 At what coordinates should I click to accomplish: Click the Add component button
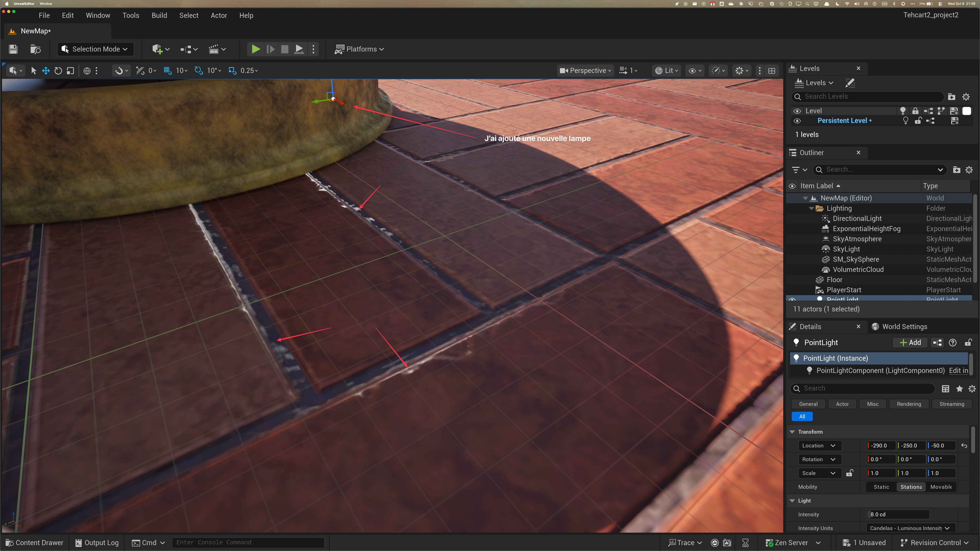pyautogui.click(x=910, y=343)
